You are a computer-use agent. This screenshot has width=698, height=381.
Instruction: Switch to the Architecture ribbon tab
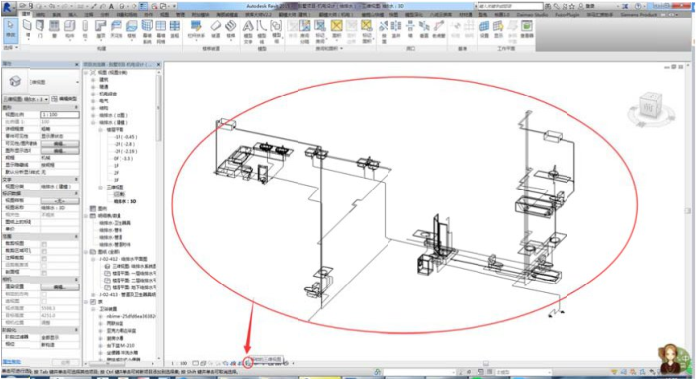point(26,15)
